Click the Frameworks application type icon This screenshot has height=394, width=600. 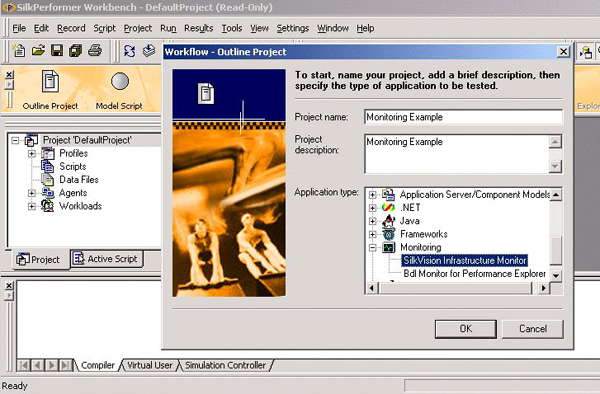coord(388,234)
